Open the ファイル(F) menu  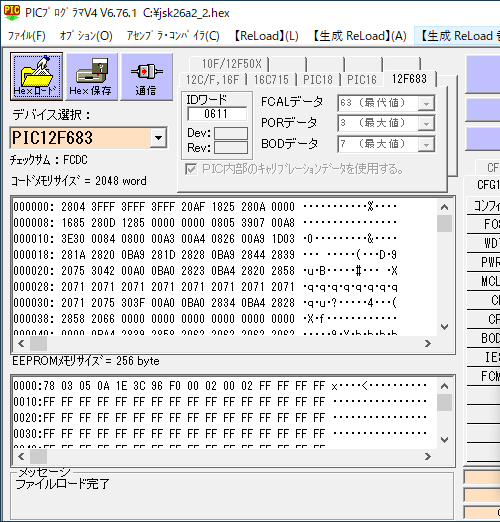[27, 36]
